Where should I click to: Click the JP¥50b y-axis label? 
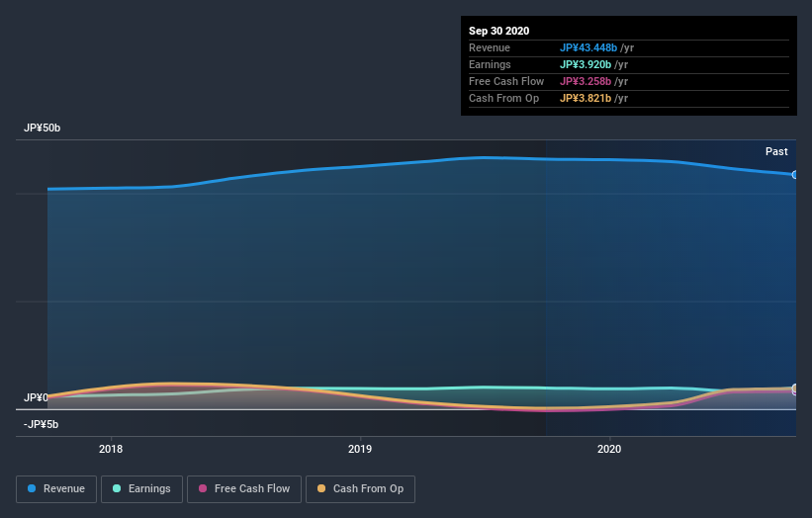[42, 128]
